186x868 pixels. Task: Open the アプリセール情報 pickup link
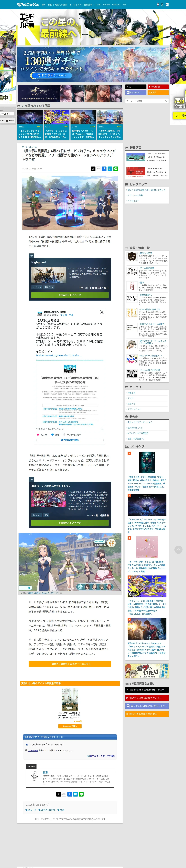tap(135, 195)
